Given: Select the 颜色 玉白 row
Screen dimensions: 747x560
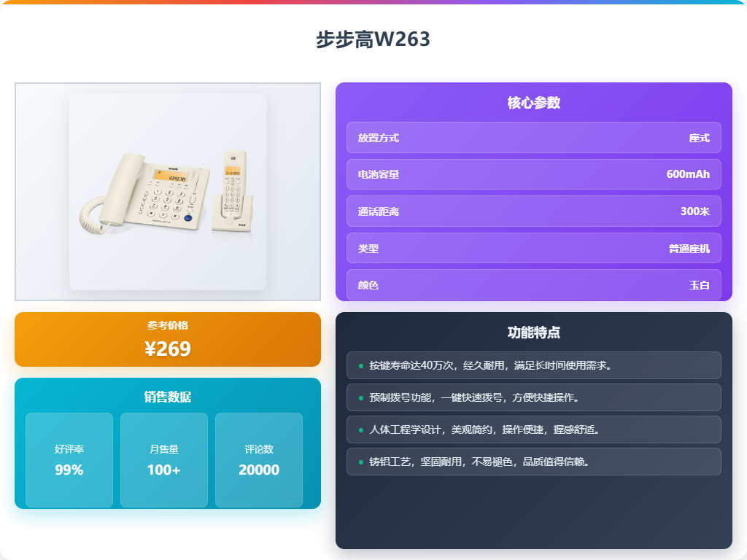Looking at the screenshot, I should coord(533,285).
